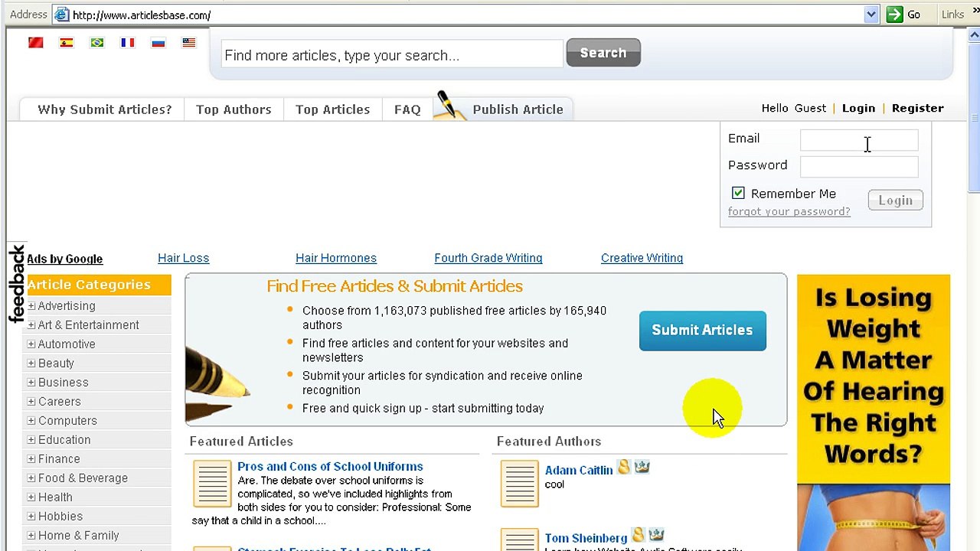Click the Login button in the login box

895,201
